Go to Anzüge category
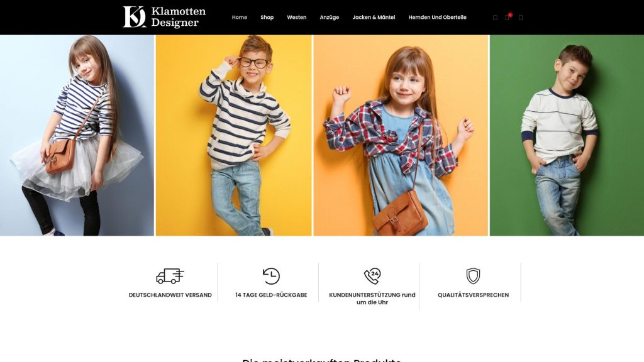Screen dimensions: 644x362 pyautogui.click(x=330, y=17)
